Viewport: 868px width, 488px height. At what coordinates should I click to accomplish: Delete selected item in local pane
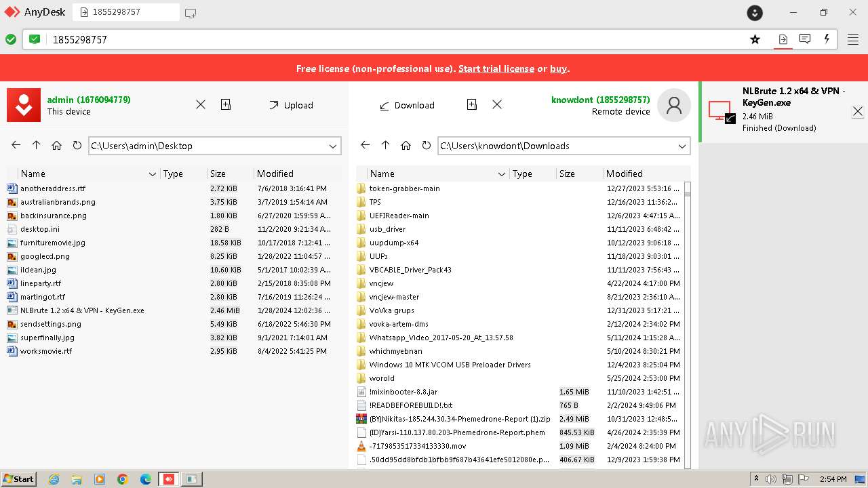coord(201,104)
